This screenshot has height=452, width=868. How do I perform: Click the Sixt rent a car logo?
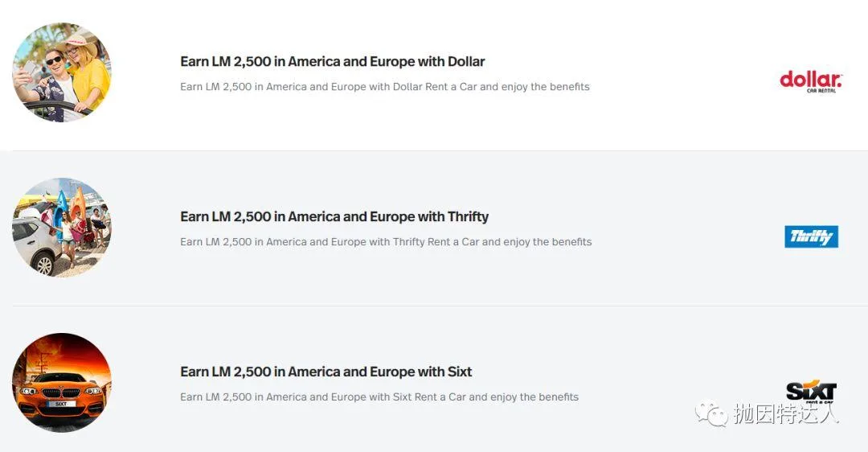[811, 392]
